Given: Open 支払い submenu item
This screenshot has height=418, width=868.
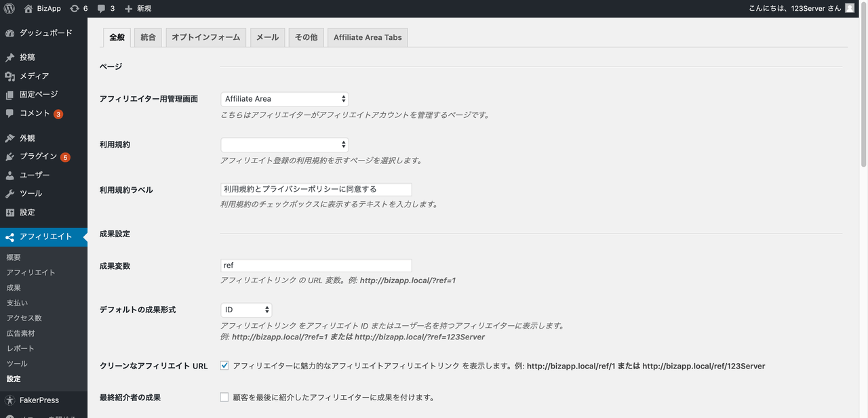Looking at the screenshot, I should tap(17, 303).
